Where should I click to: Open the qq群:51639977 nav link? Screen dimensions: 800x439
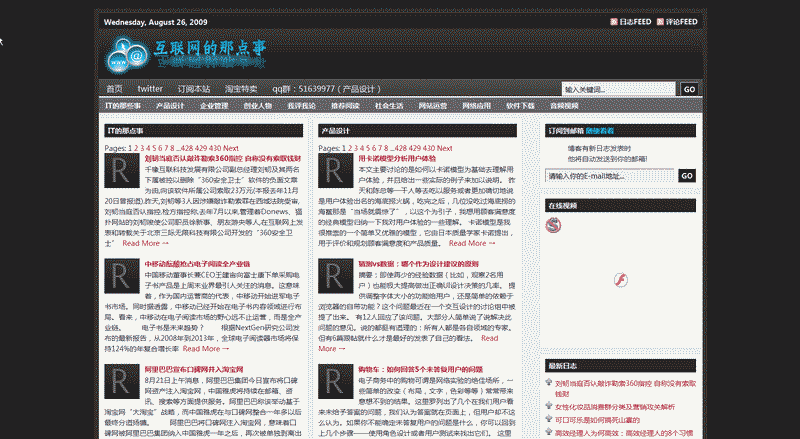click(x=327, y=89)
